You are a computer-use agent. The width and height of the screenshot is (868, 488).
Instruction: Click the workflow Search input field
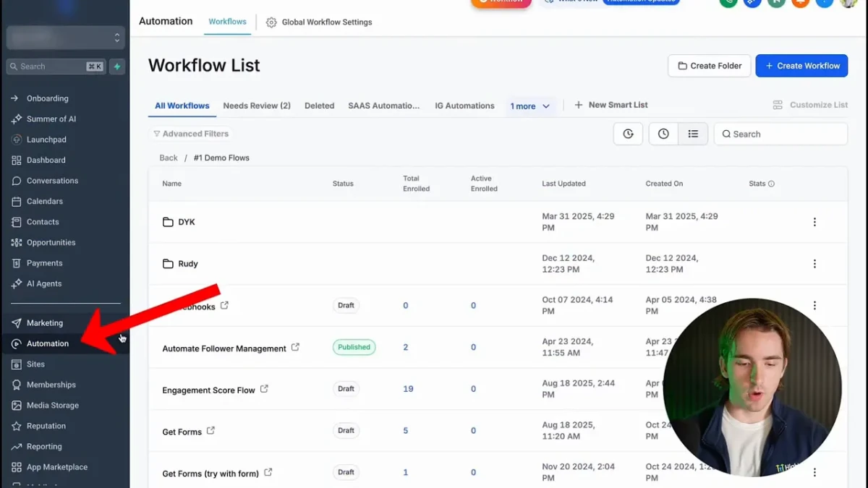785,134
